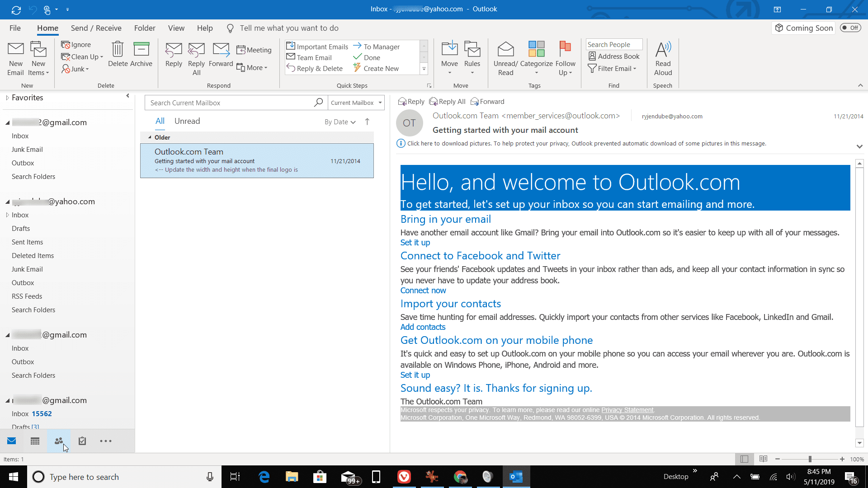Open the Junk dropdown

pos(75,69)
